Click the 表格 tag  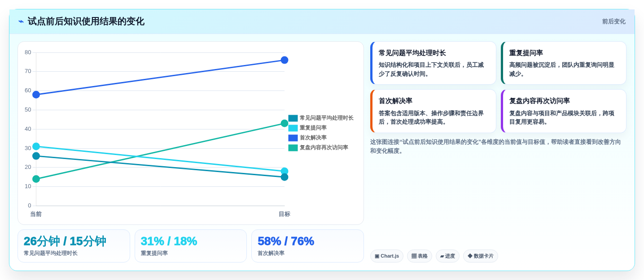(420, 256)
